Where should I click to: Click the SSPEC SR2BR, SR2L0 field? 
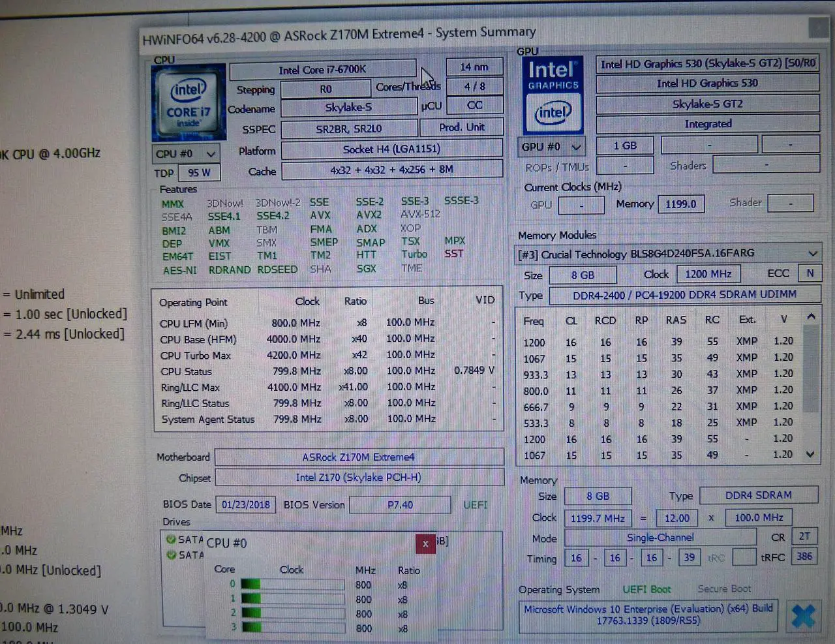tap(348, 129)
